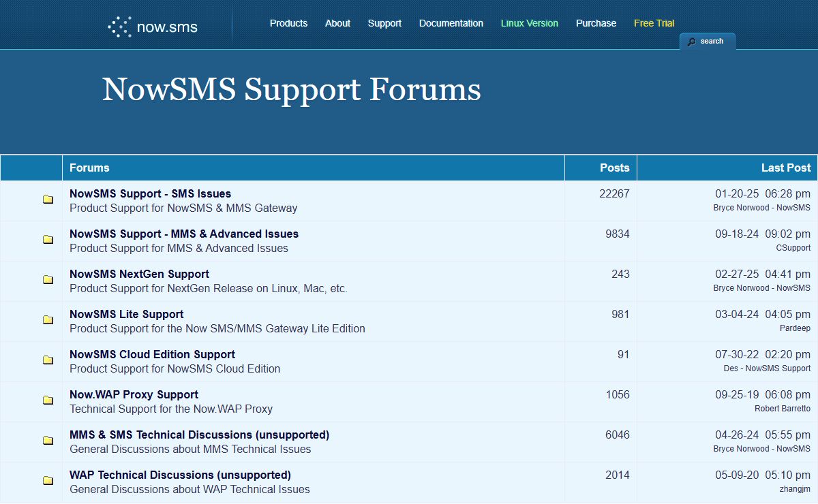This screenshot has height=504, width=818.
Task: Click last post date 02-27-25 04:41 pm
Action: pyautogui.click(x=763, y=274)
